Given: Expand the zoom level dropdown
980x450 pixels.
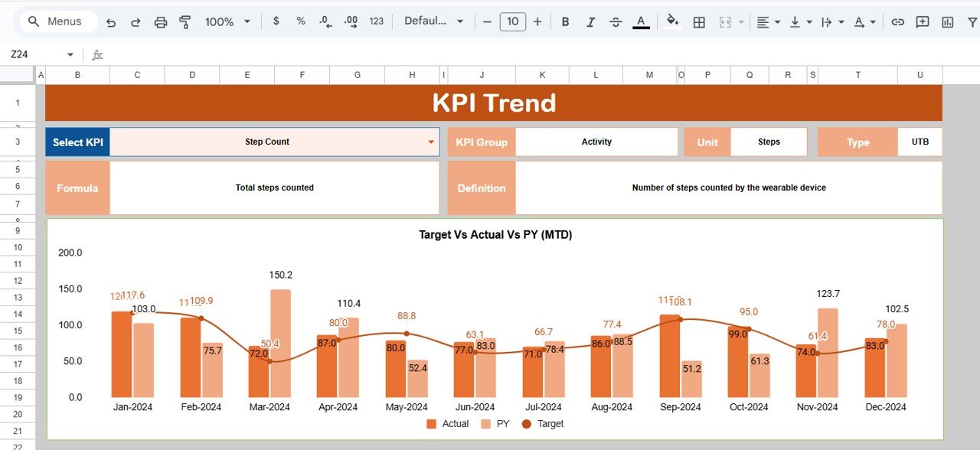Looking at the screenshot, I should pyautogui.click(x=245, y=21).
